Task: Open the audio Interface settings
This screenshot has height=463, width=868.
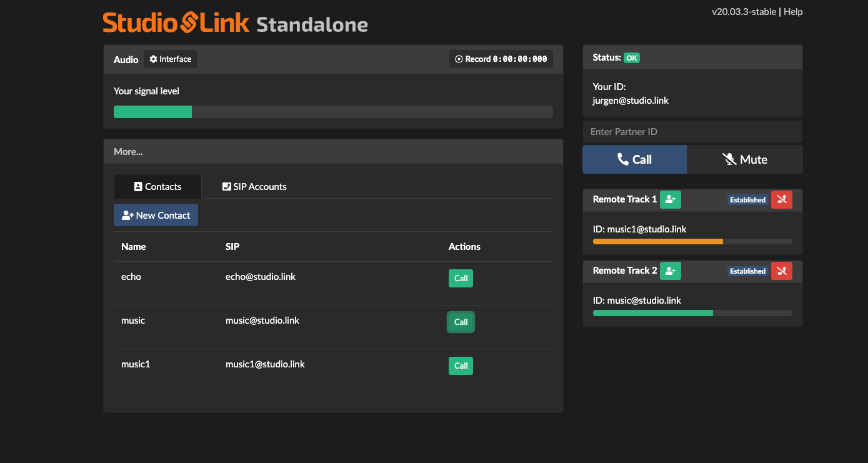Action: tap(170, 59)
